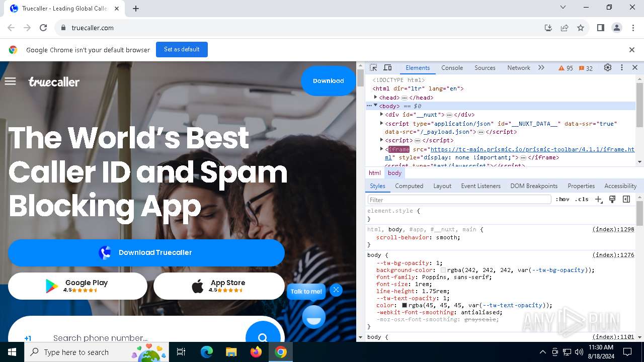
Task: Open the Truecaller hamburger menu
Action: [x=10, y=81]
